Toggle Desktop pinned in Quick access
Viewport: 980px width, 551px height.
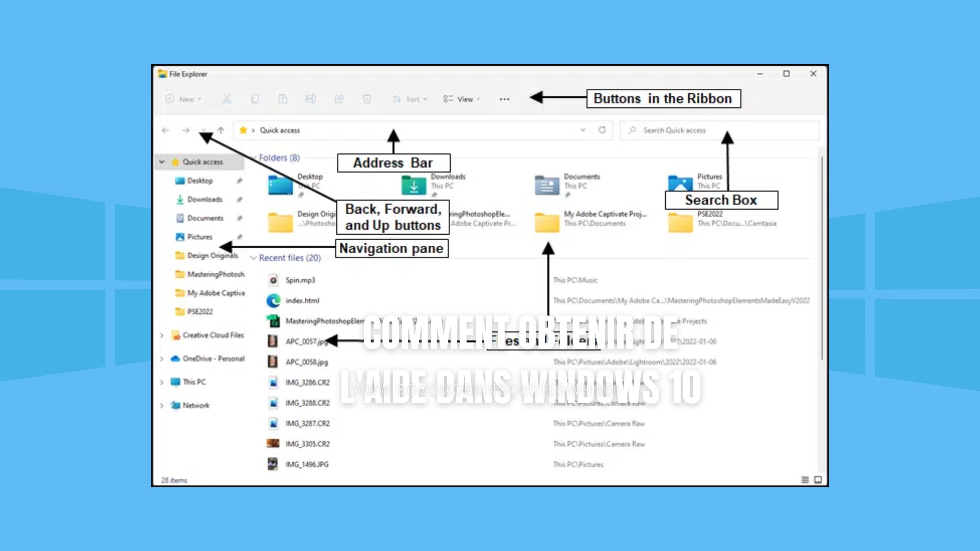coord(240,180)
